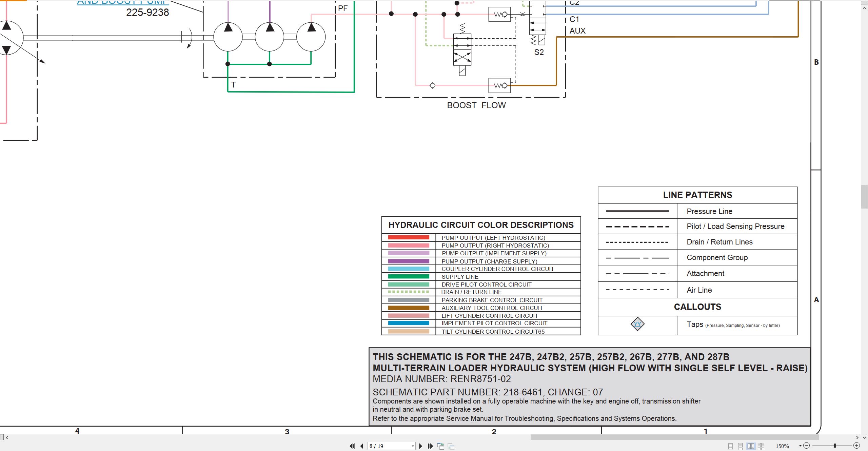The height and width of the screenshot is (451, 868).
Task: Click the BOOST FLOW label
Action: pyautogui.click(x=476, y=105)
